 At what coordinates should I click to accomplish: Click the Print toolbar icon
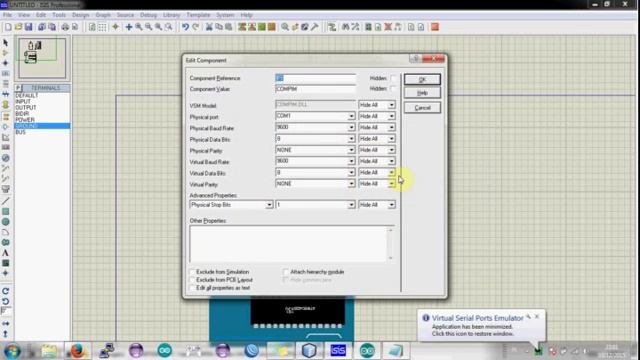click(x=65, y=27)
